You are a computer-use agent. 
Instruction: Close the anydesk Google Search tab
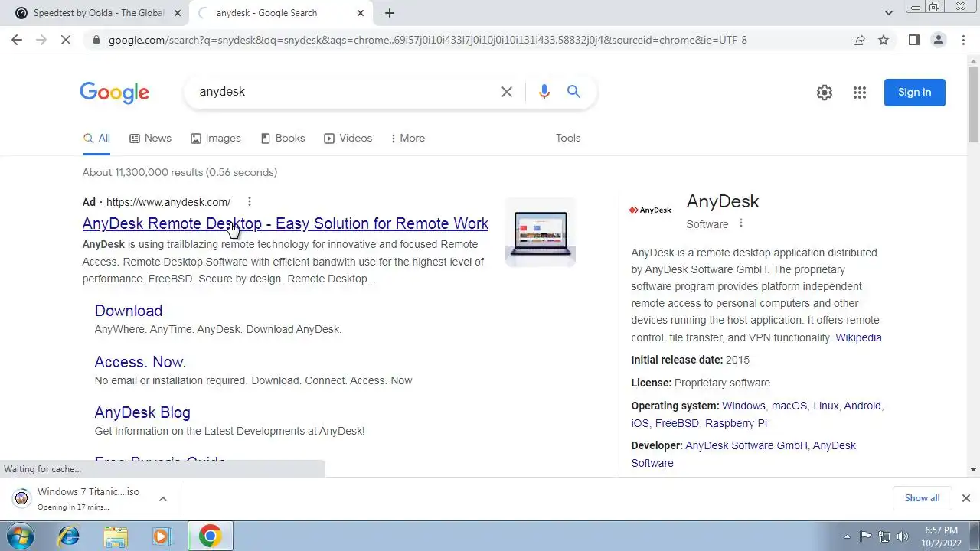click(361, 13)
